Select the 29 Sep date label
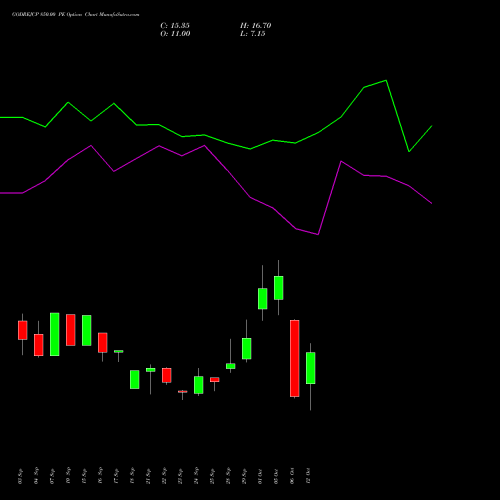500x500 pixels. pyautogui.click(x=244, y=476)
